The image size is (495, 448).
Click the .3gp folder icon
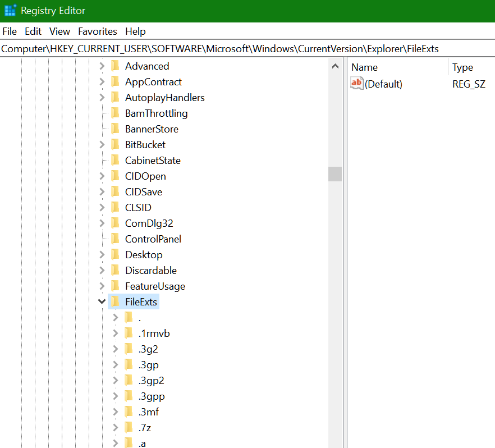tap(129, 365)
